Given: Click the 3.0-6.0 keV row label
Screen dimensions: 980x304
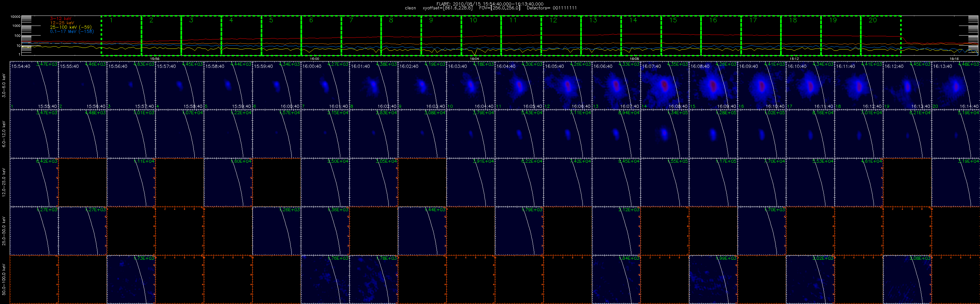Looking at the screenshot, I should point(4,86).
